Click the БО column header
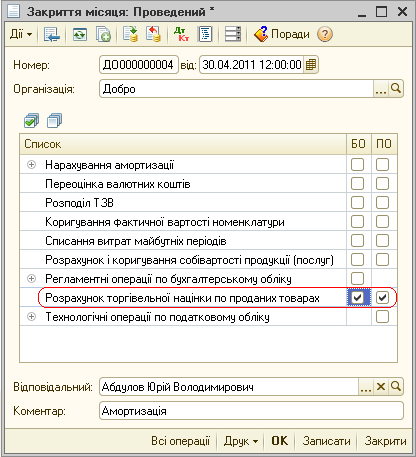Image resolution: width=416 pixels, height=457 pixels. coord(359,144)
